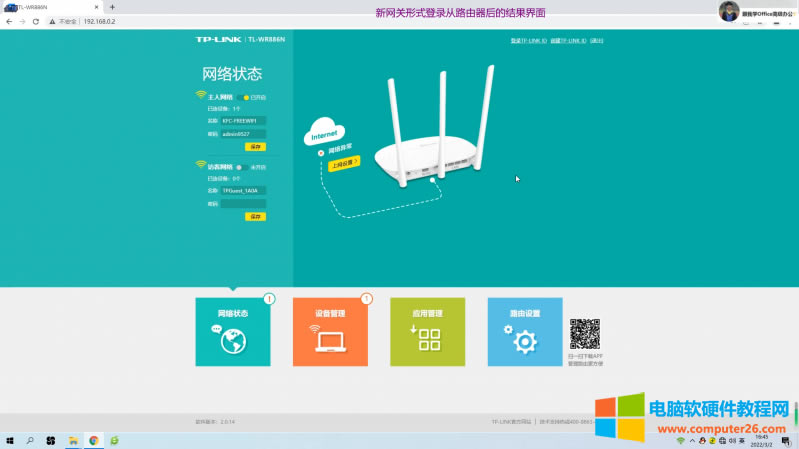Click the Internet cloud icon
Screen dimensions: 799x449
click(325, 131)
